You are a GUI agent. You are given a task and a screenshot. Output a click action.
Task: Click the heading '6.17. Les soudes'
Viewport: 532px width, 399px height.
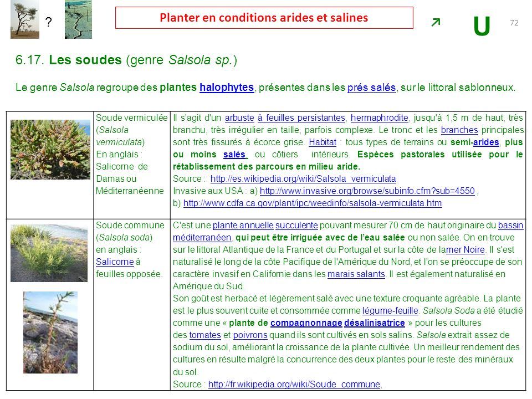point(69,60)
